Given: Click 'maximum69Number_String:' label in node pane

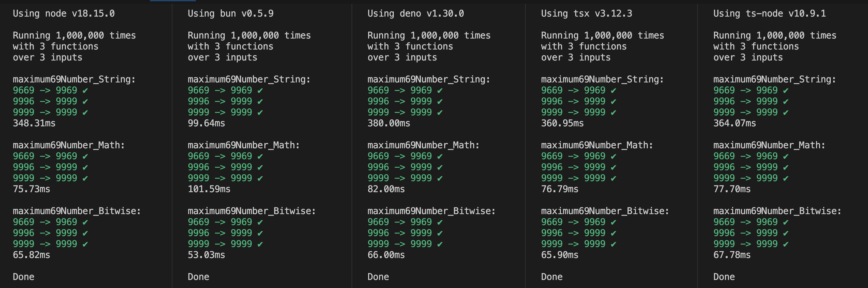Looking at the screenshot, I should click(x=74, y=79).
